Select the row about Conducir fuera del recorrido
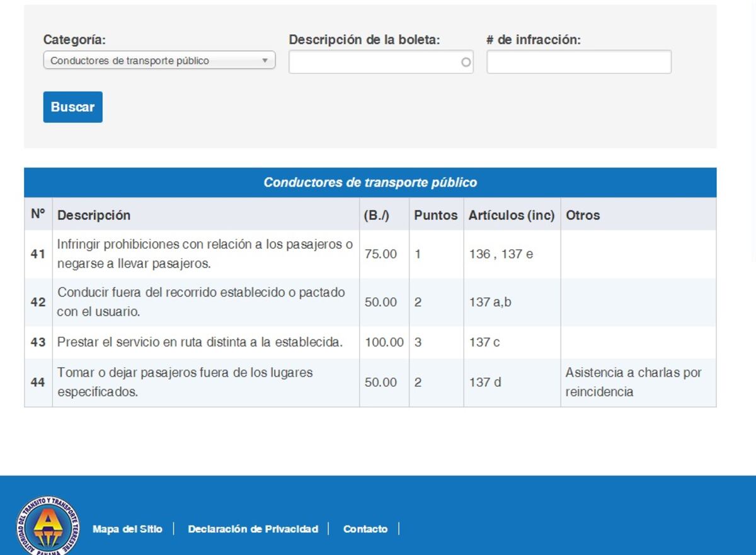This screenshot has width=756, height=555. pos(201,302)
